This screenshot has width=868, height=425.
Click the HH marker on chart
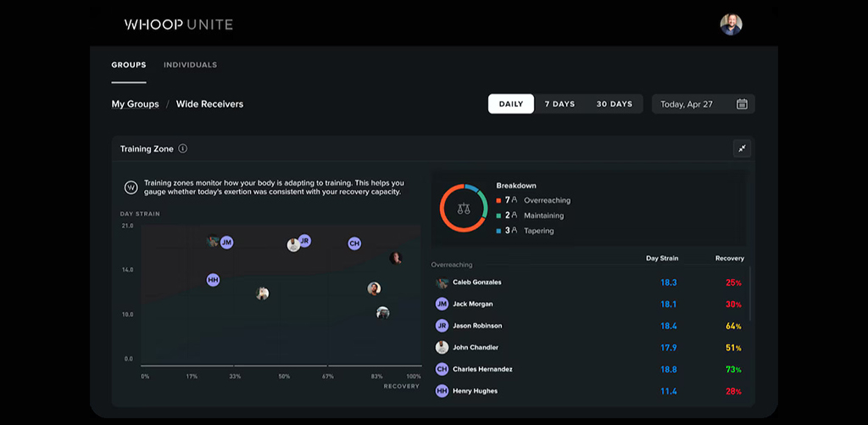tap(213, 280)
